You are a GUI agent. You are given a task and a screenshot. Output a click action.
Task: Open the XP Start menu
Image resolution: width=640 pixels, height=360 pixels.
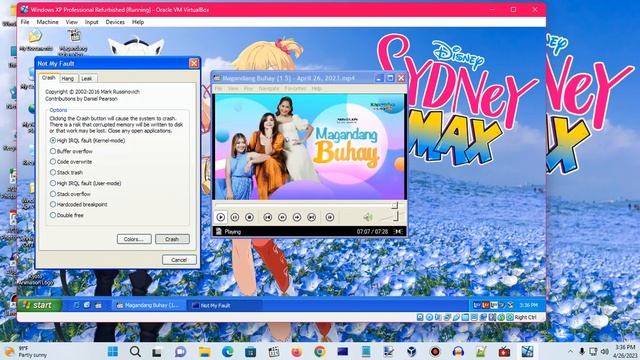point(39,305)
